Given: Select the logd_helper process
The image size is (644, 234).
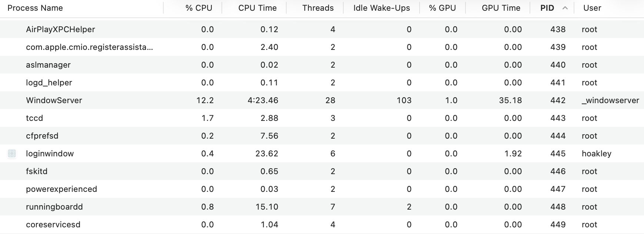Looking at the screenshot, I should [49, 83].
